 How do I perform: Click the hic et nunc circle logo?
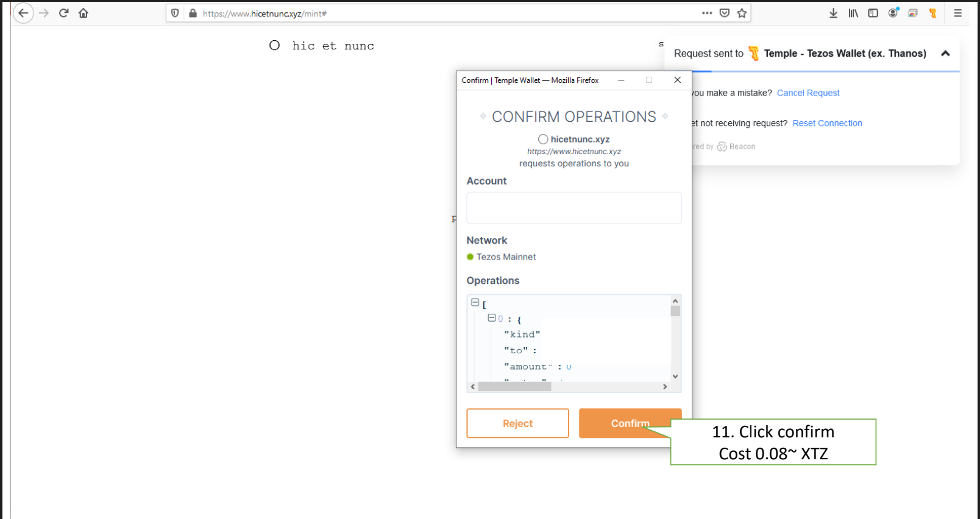tap(274, 45)
